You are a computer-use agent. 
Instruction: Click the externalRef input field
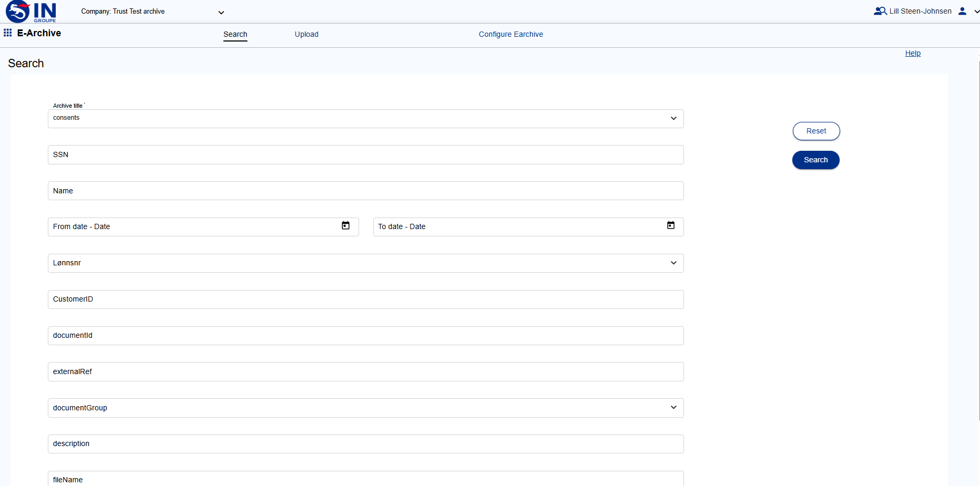coord(365,371)
